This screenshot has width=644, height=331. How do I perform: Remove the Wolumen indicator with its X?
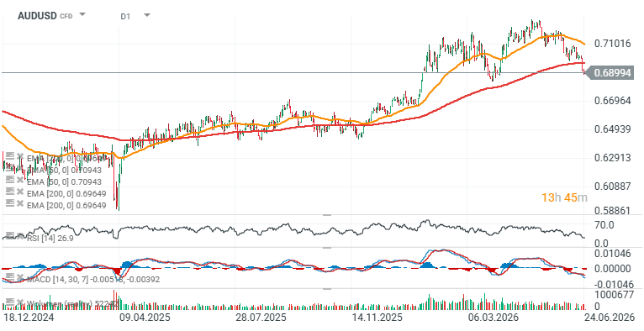19,302
